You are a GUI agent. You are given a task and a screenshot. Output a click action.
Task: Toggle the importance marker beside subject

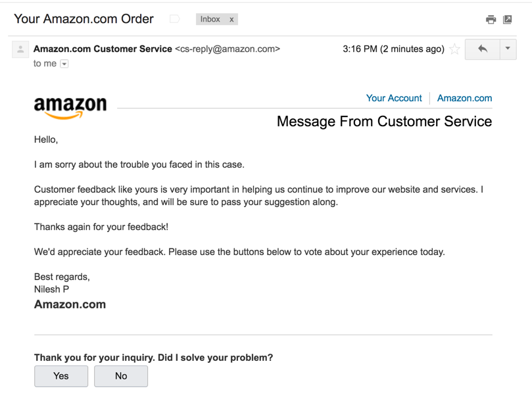pos(175,19)
